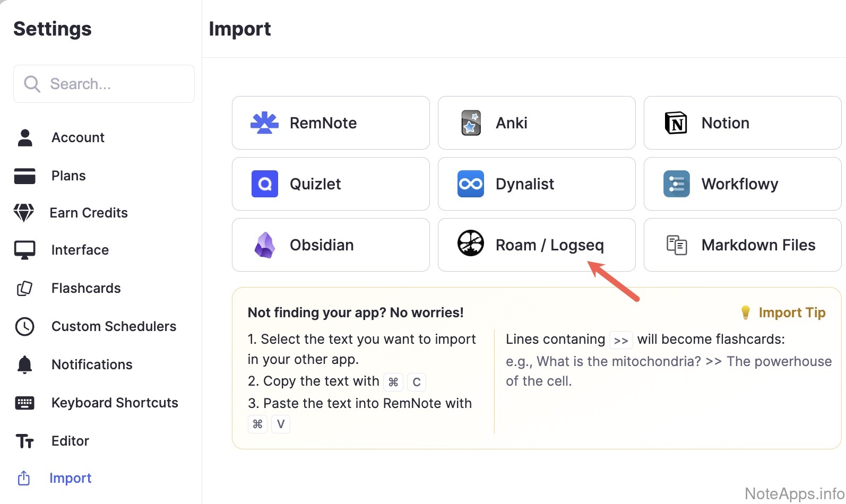Click the Markdown Files document icon
The width and height of the screenshot is (846, 504).
[676, 245]
